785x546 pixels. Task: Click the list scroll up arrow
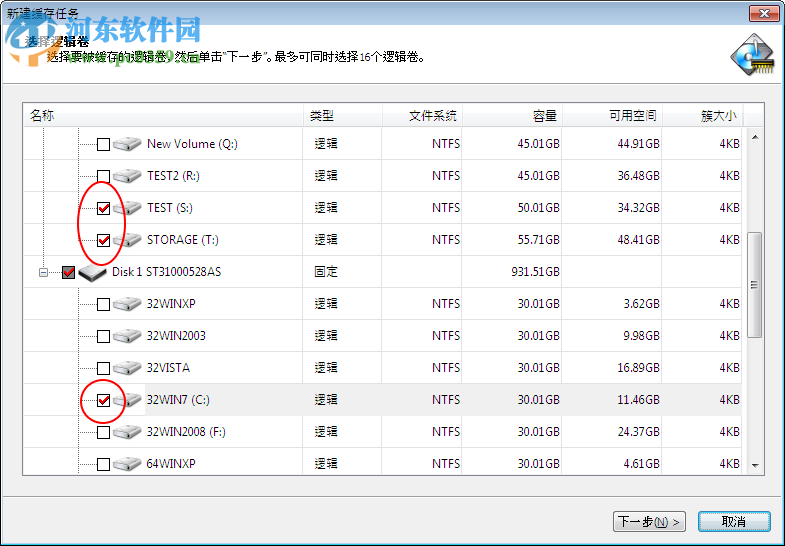click(x=755, y=137)
